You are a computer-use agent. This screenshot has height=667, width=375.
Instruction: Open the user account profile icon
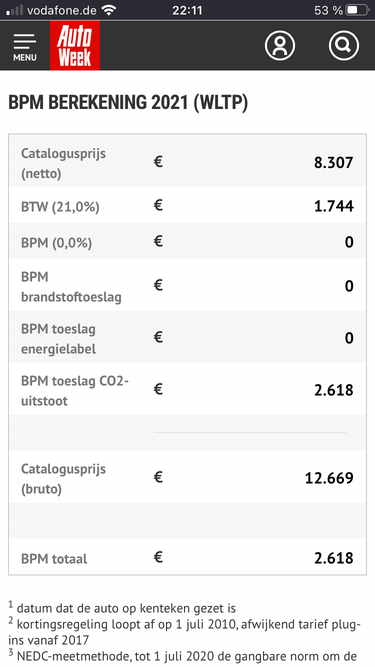(x=280, y=45)
